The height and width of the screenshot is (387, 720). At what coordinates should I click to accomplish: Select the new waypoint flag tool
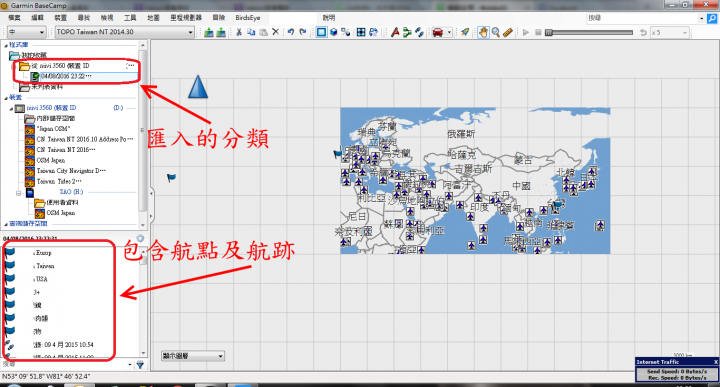point(395,32)
